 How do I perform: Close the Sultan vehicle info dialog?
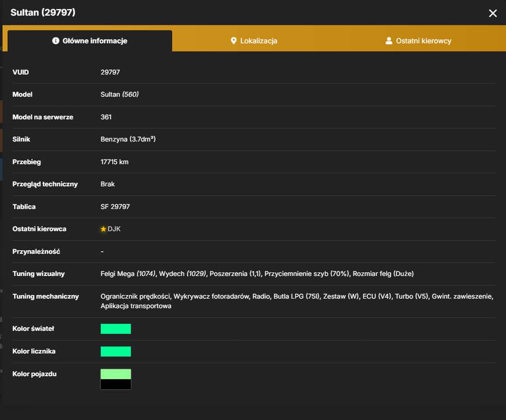[x=493, y=13]
